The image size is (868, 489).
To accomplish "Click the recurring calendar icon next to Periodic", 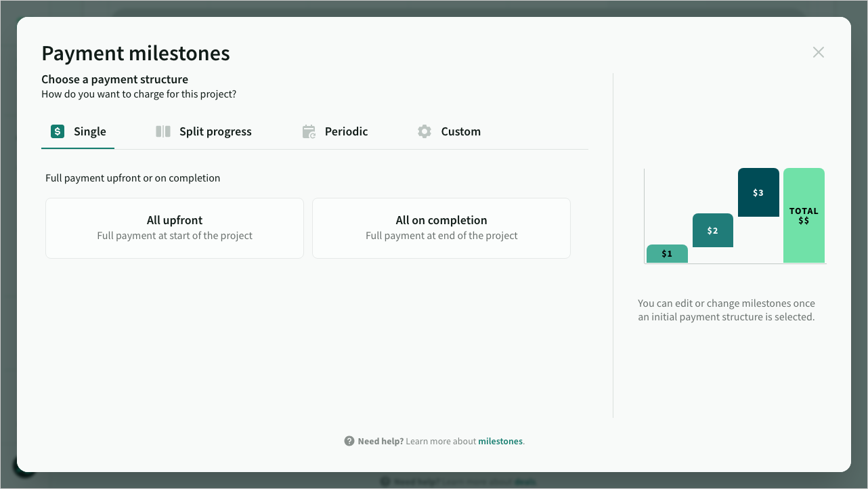I will 309,131.
